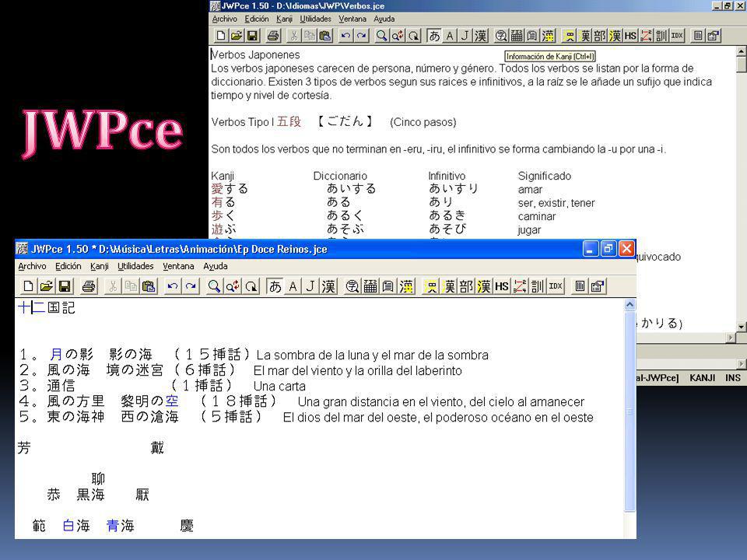The image size is (747, 560).
Task: Open Search with the magnifier icon in Ep Doce Reinos
Action: click(215, 286)
